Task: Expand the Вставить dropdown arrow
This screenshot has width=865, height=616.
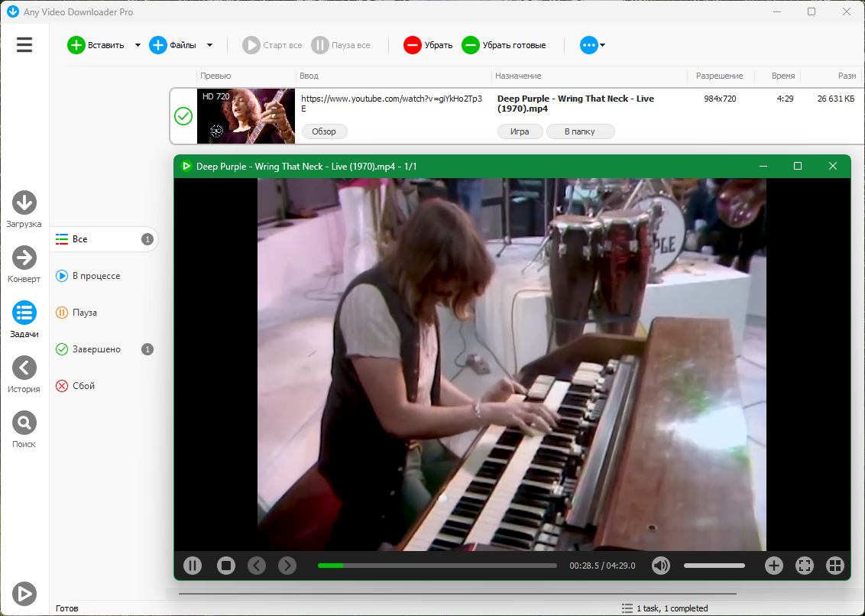Action: pyautogui.click(x=138, y=45)
